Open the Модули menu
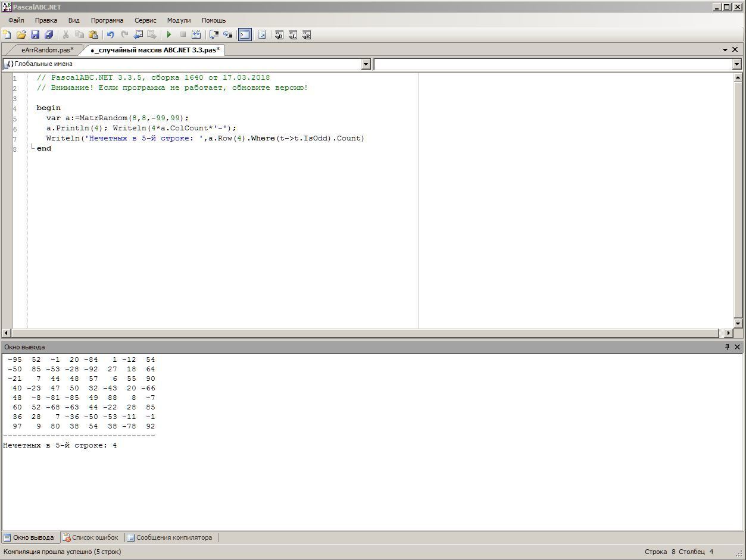The width and height of the screenshot is (746, 560). 179,20
